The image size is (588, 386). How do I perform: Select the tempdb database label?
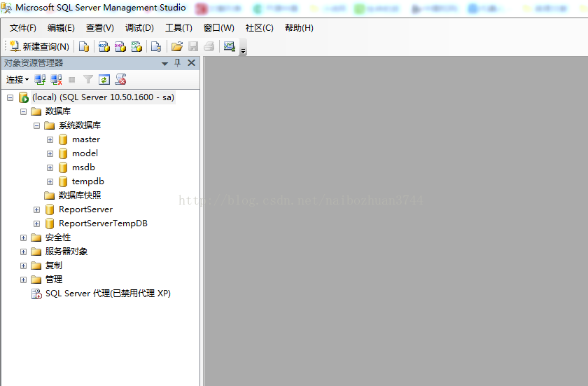pos(88,181)
